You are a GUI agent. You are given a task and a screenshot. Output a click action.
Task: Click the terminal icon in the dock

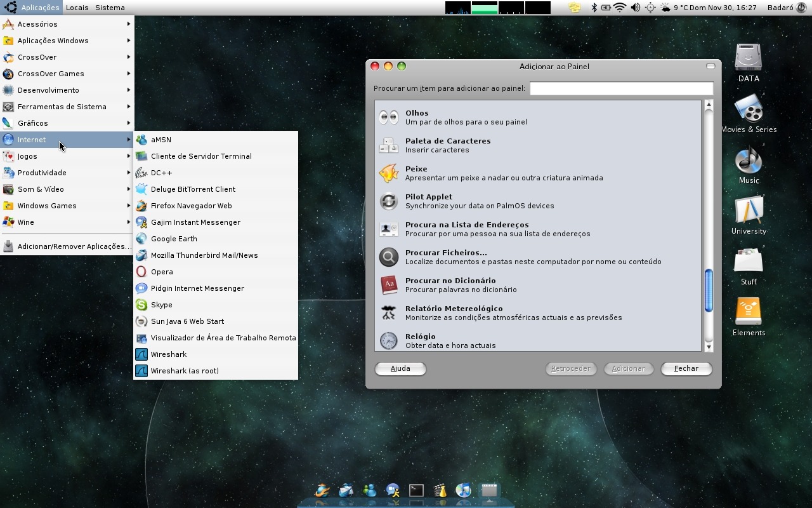pyautogui.click(x=416, y=490)
